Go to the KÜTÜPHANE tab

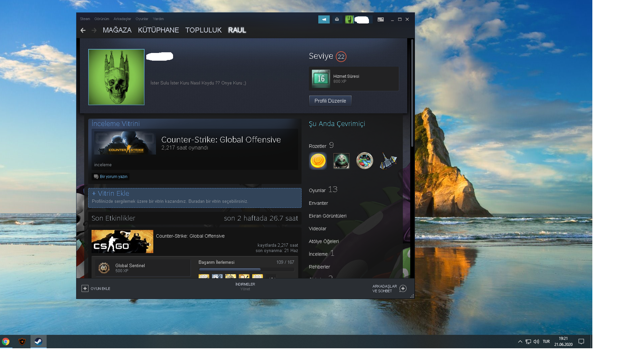coord(158,30)
